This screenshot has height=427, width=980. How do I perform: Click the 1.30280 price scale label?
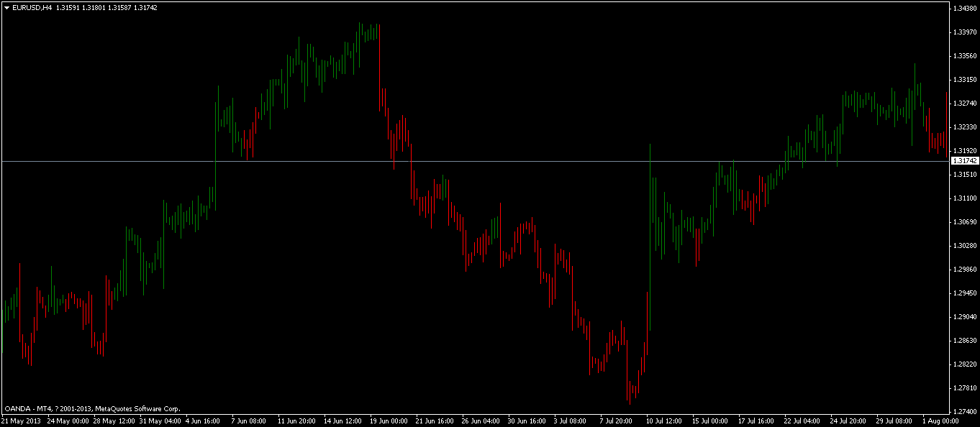pyautogui.click(x=964, y=245)
